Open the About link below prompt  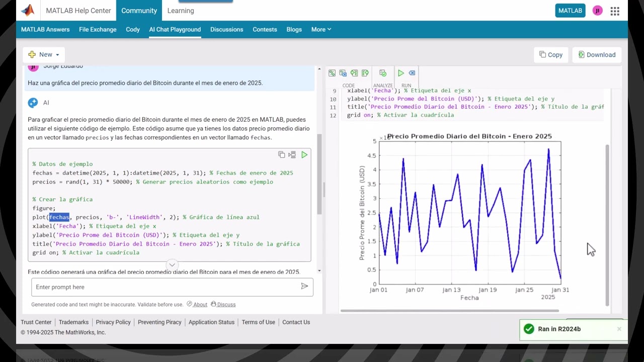coord(197,304)
